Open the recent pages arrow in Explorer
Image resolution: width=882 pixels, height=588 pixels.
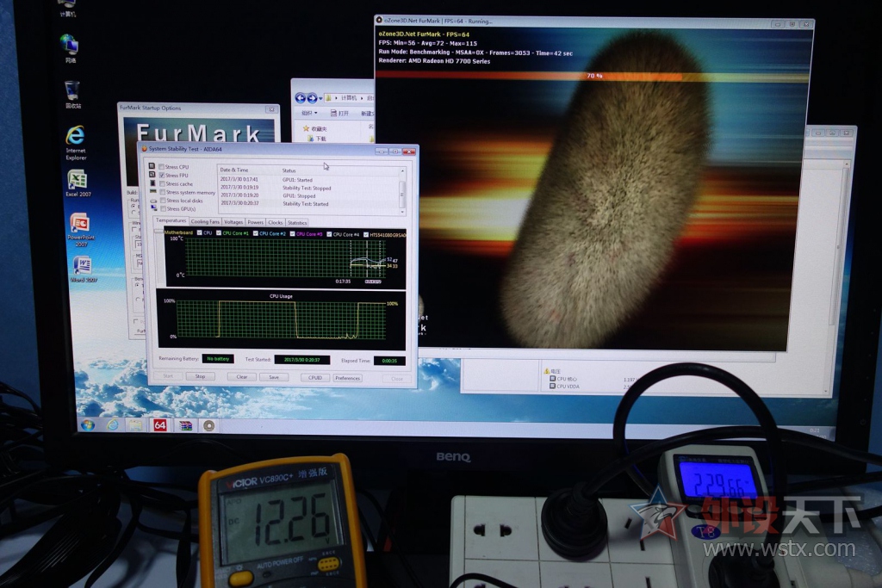tap(320, 99)
